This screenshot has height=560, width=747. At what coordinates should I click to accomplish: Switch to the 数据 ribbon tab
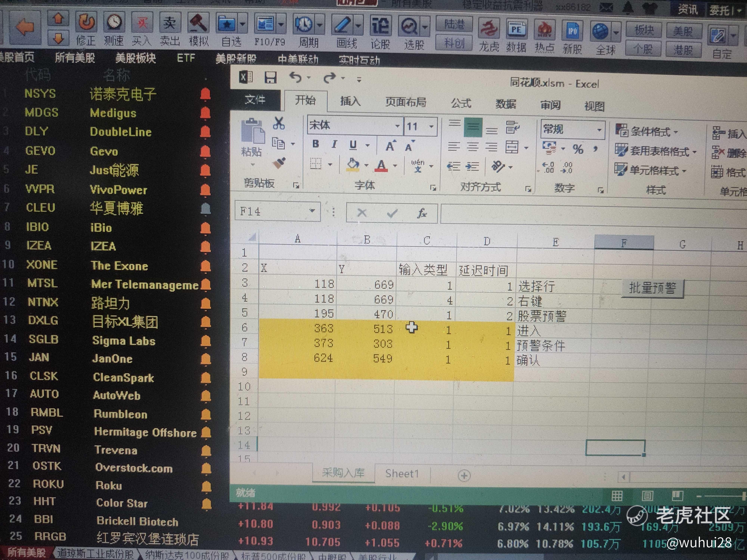click(506, 104)
